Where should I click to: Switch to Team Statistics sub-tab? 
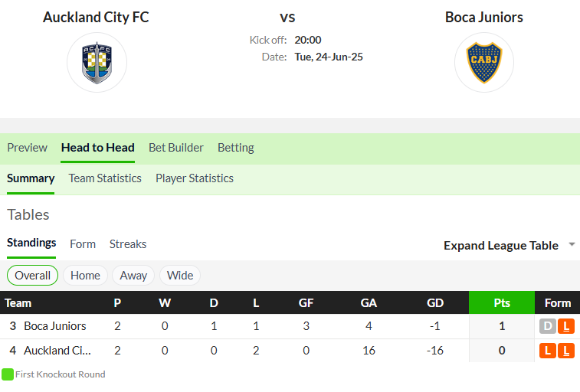point(105,178)
